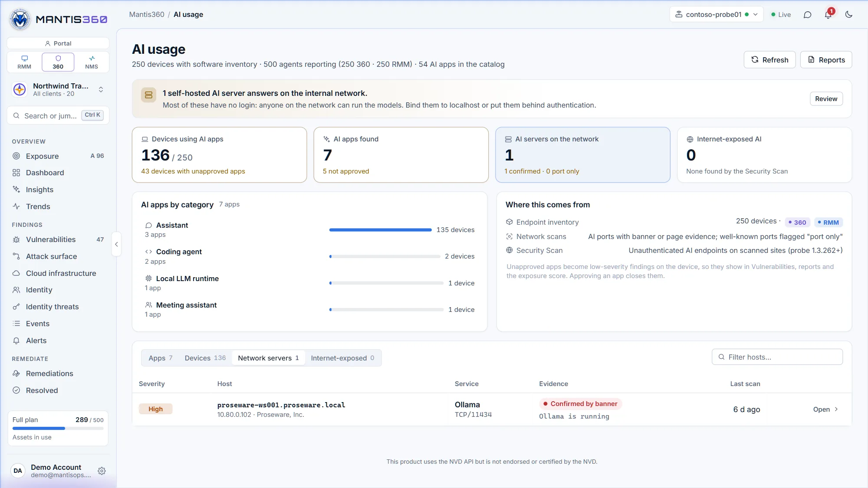The height and width of the screenshot is (488, 868).
Task: Select the Internet-exposed tab
Action: (342, 358)
